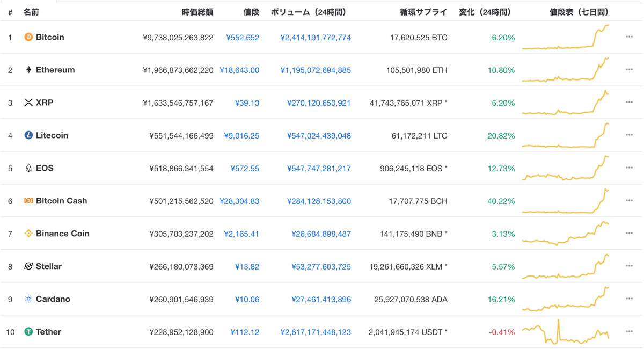
Task: Click Bitcoin market cap ¥9,738,025,263,822
Action: click(178, 38)
